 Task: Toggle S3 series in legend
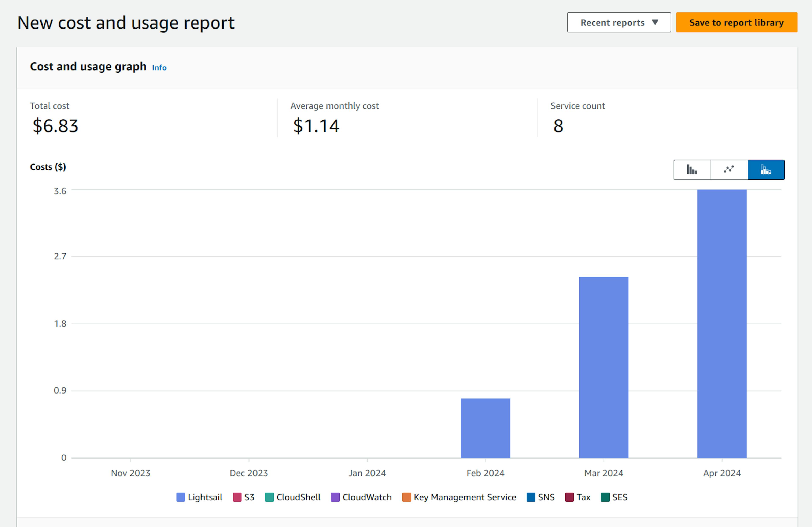point(244,497)
